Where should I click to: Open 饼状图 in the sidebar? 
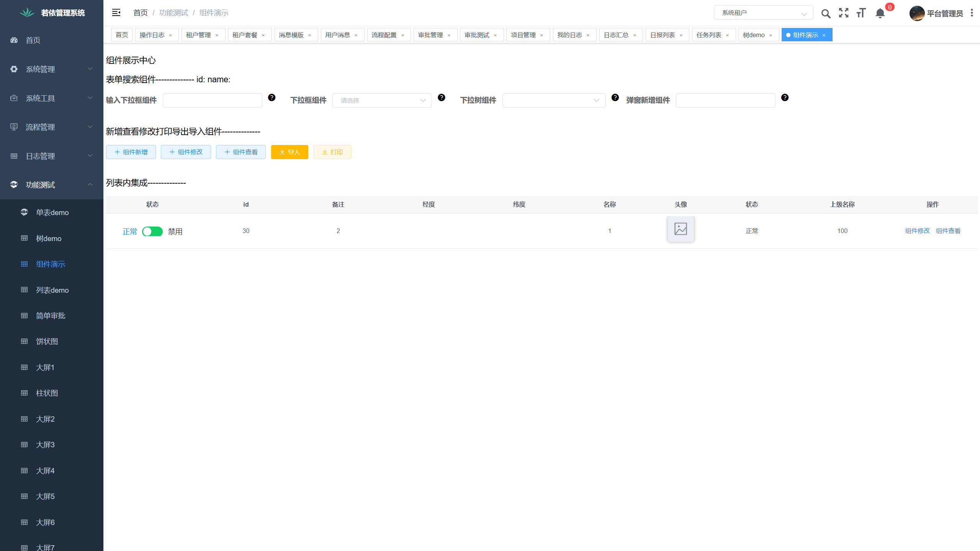point(47,341)
